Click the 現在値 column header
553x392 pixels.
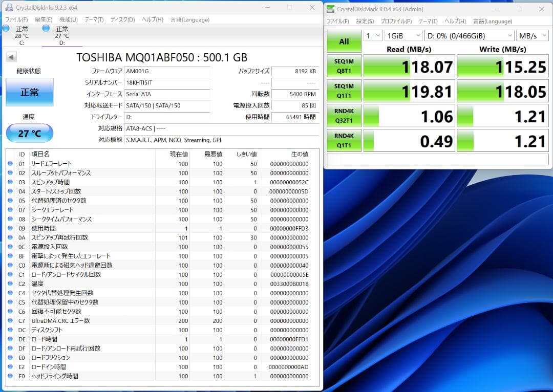pyautogui.click(x=179, y=154)
